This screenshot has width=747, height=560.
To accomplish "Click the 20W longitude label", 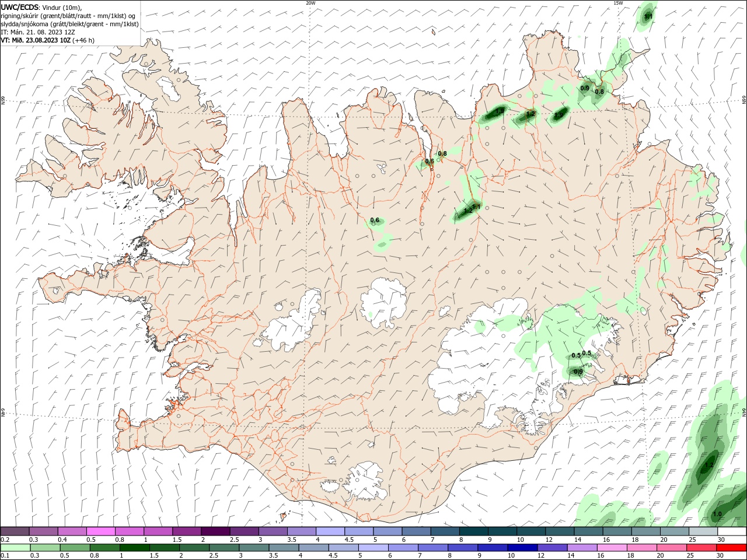I will [310, 3].
